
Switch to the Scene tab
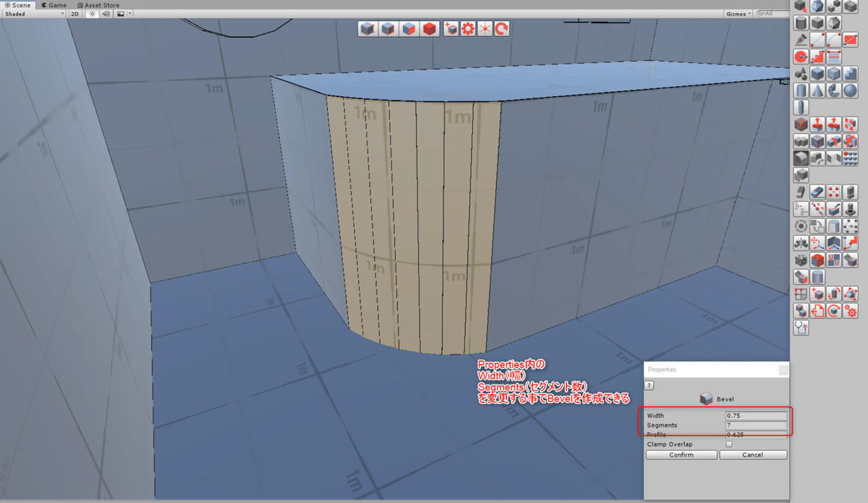coord(17,5)
